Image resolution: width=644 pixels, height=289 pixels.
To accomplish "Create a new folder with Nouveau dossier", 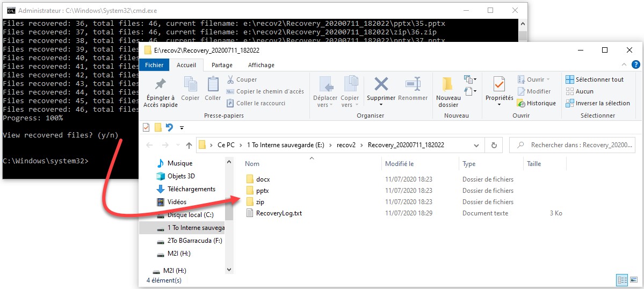I will coord(448,86).
